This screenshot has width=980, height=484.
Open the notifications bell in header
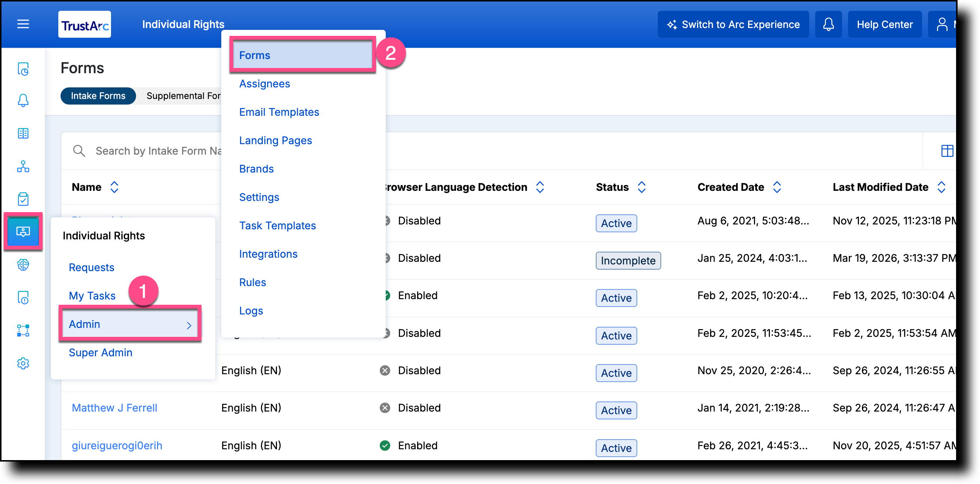pos(828,24)
